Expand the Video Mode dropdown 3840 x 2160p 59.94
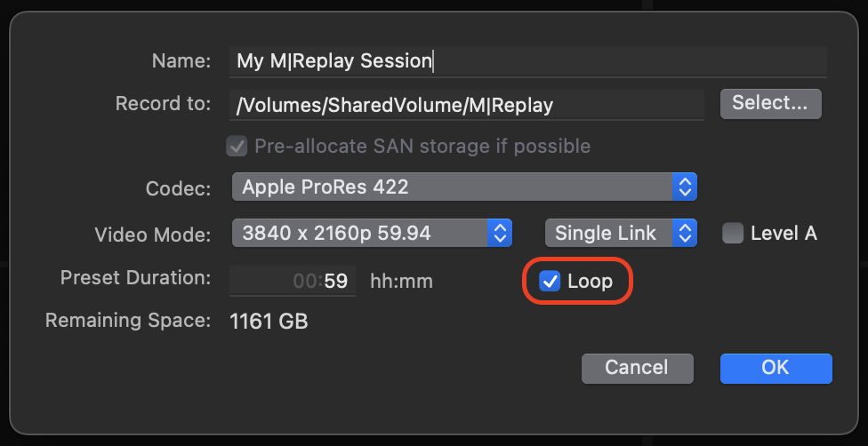 click(x=372, y=233)
